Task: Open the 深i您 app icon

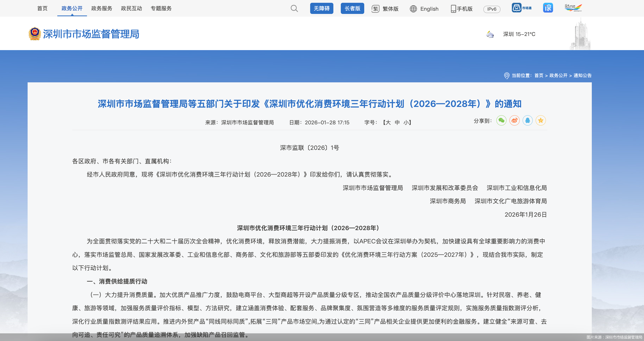Action: 548,8
